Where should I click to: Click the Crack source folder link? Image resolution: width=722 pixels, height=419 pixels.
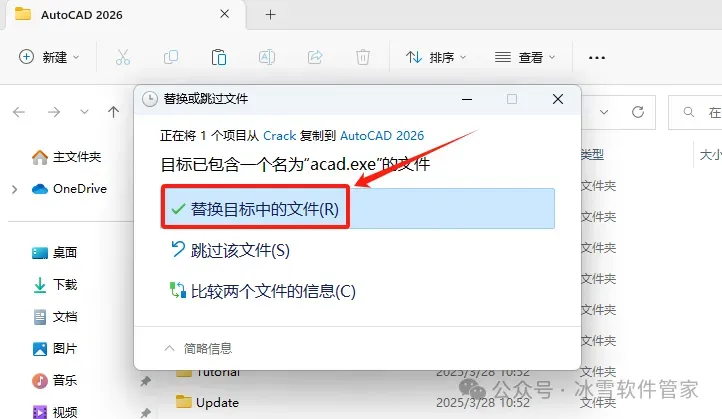(x=279, y=135)
